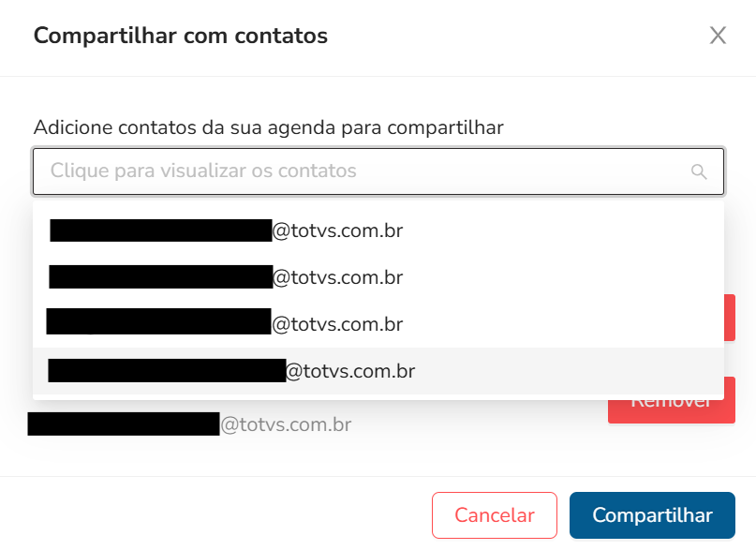The width and height of the screenshot is (756, 550).
Task: Click @totvs.com.br text of the first suggestion
Action: 337,230
